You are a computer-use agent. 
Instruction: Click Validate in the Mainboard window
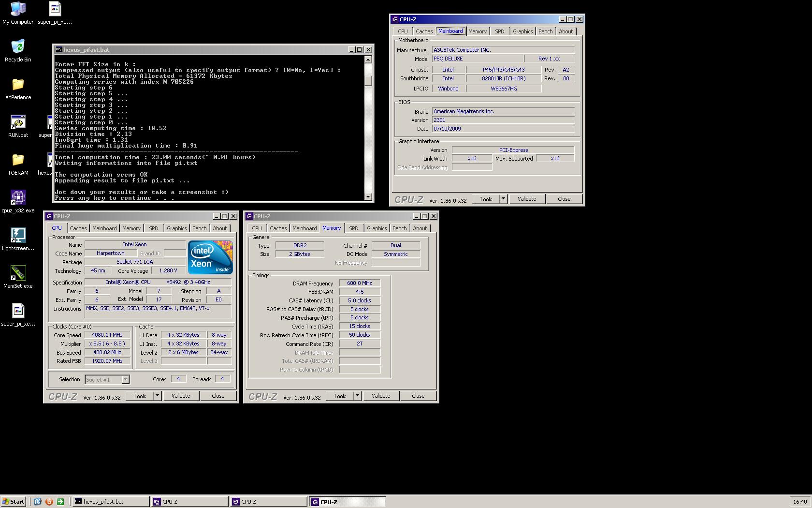[527, 199]
